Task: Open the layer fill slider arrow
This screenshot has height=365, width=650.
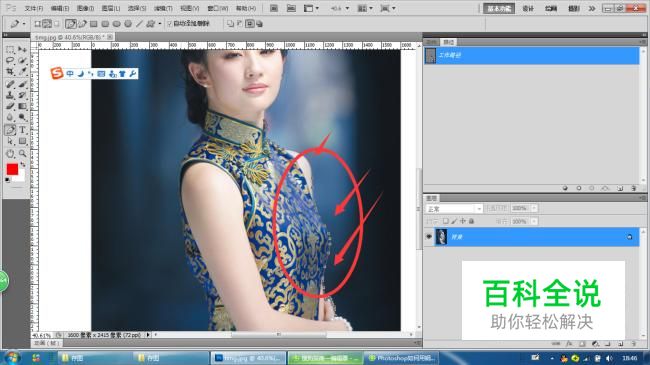Action: [x=534, y=221]
